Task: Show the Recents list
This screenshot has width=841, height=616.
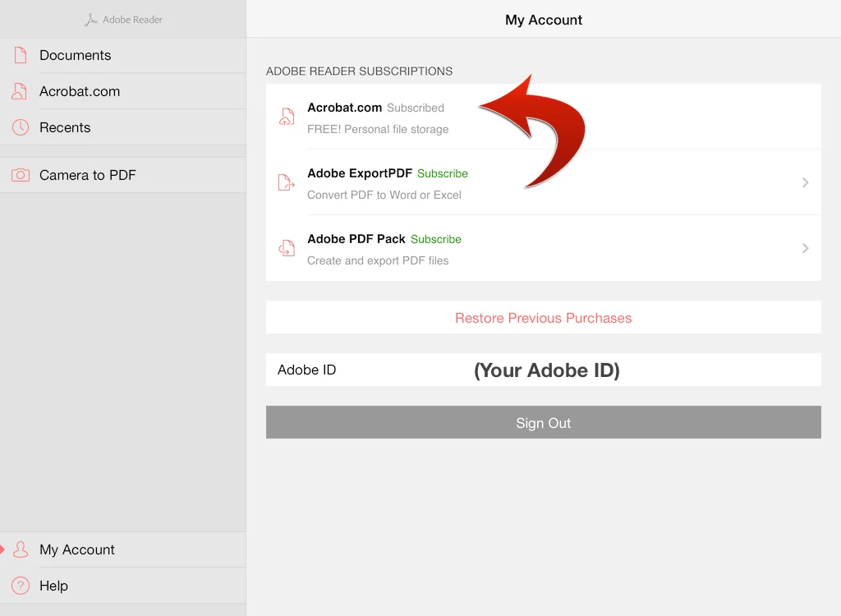Action: pos(123,127)
